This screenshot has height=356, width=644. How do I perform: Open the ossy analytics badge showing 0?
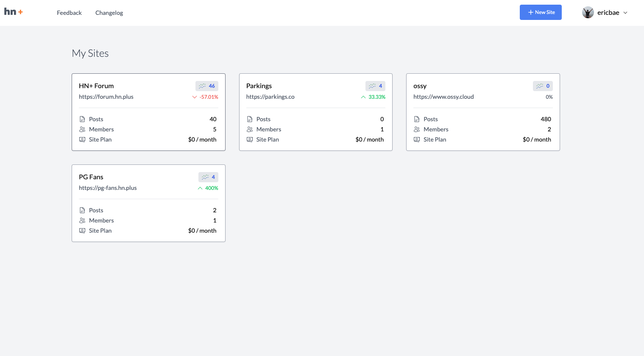click(543, 86)
